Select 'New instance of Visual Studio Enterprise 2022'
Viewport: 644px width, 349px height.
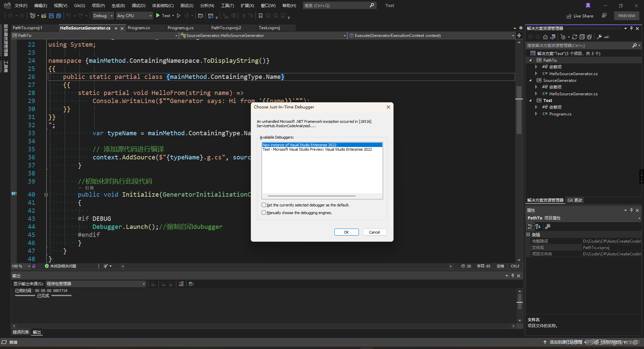click(322, 145)
